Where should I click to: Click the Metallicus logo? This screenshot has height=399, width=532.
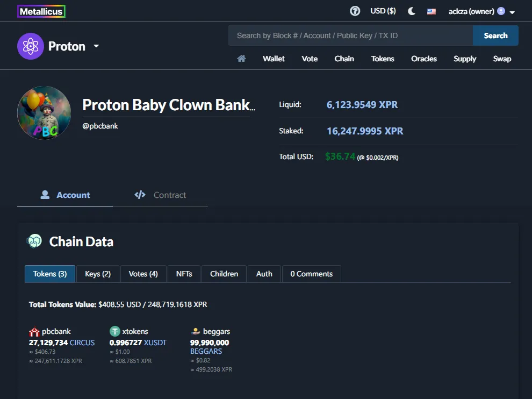[41, 11]
